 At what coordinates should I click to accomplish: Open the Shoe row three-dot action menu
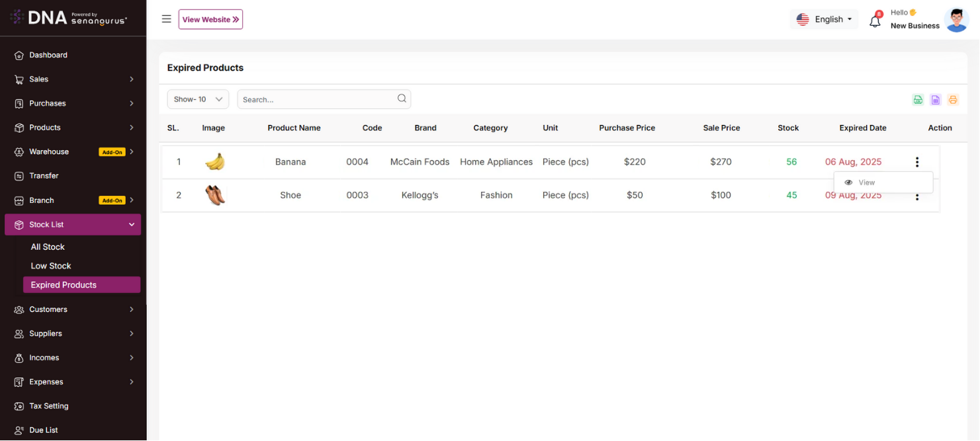coord(916,197)
